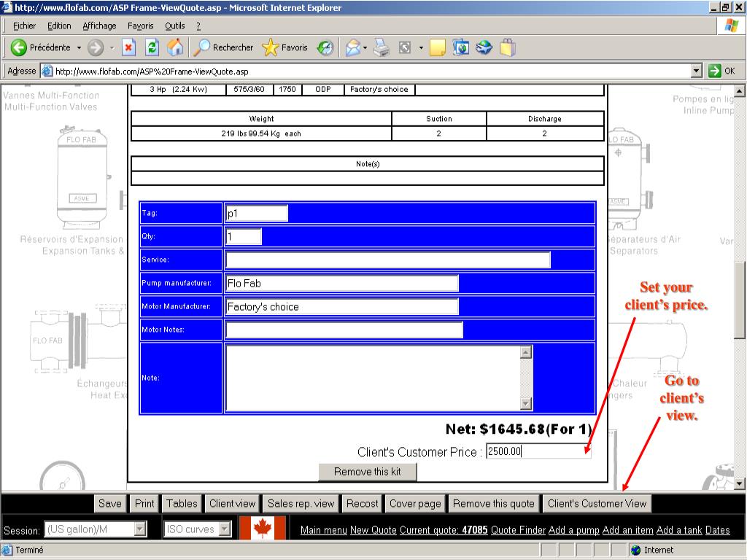Click the Précédente back arrow icon

click(x=18, y=47)
